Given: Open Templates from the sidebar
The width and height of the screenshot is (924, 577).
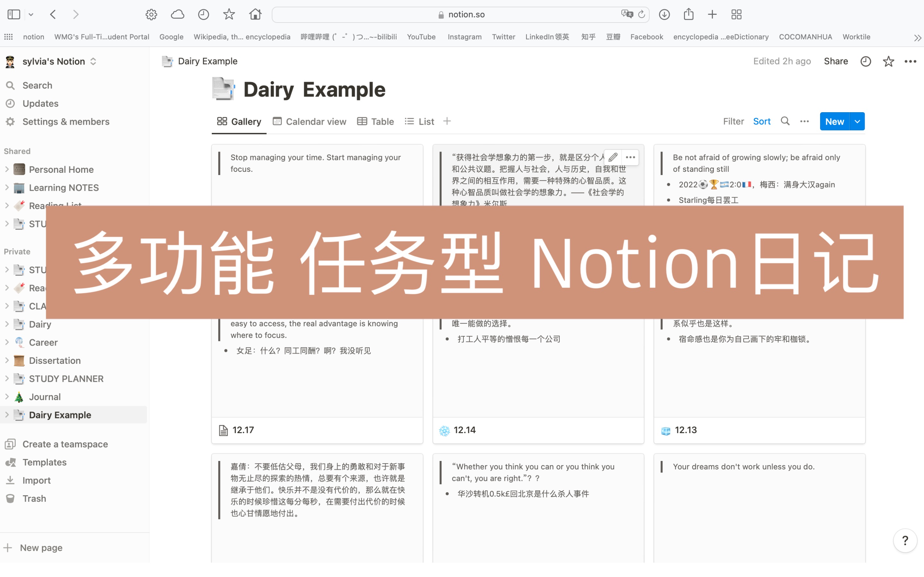Looking at the screenshot, I should (45, 462).
